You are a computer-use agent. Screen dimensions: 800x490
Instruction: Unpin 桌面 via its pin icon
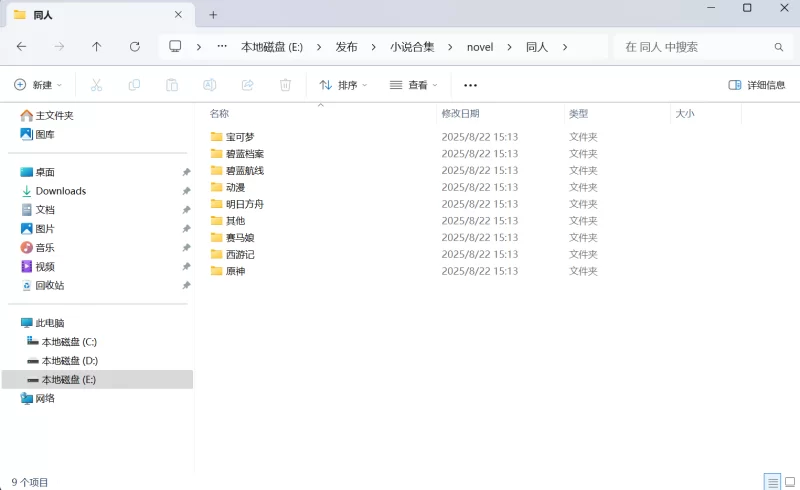186,172
